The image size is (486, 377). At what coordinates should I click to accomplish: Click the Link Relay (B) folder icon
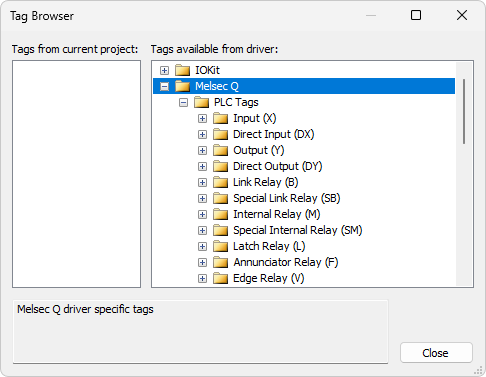click(220, 182)
